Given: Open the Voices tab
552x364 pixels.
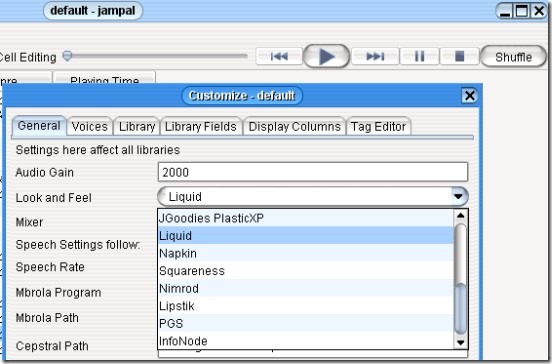Looking at the screenshot, I should [x=89, y=126].
